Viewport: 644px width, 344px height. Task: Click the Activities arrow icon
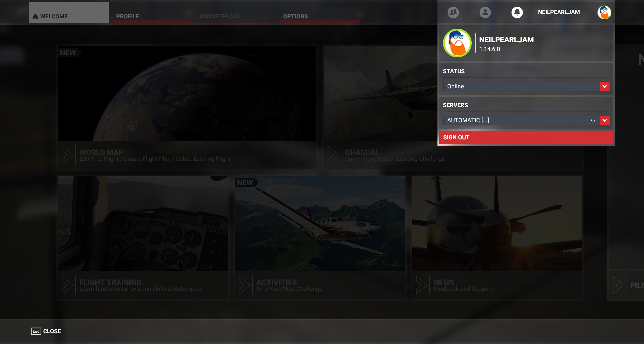click(x=245, y=285)
